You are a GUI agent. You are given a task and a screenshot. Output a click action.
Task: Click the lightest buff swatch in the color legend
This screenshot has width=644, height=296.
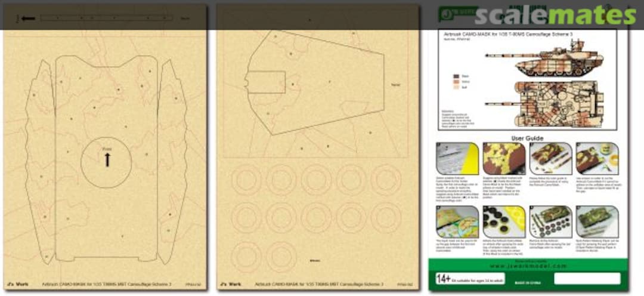tap(456, 87)
